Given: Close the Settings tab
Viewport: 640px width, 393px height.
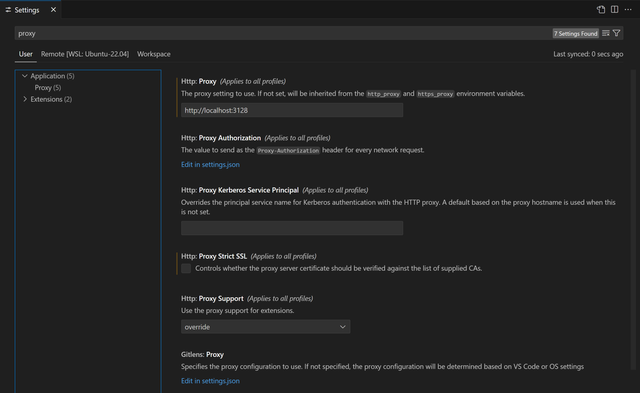Looking at the screenshot, I should point(53,10).
